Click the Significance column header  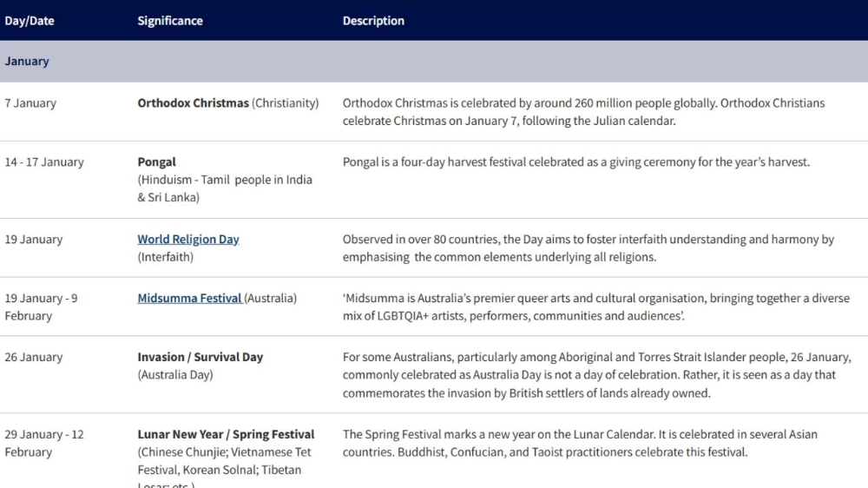coord(170,21)
